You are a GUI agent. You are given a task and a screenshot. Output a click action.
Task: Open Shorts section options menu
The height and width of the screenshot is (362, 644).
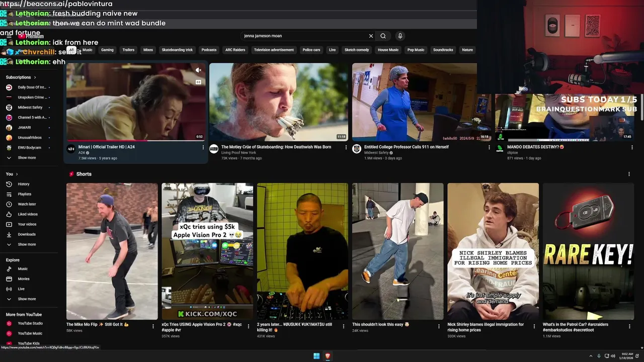coord(629,174)
